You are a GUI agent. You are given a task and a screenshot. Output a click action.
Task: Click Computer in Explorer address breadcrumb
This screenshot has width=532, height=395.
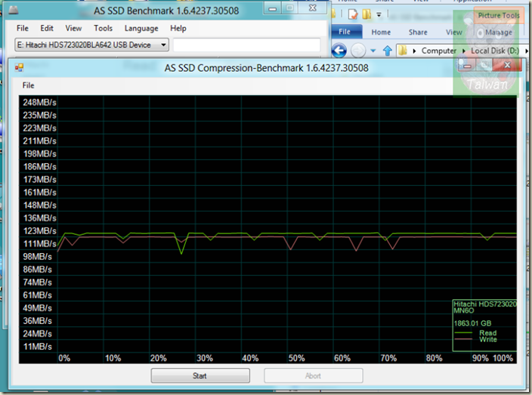coord(439,51)
